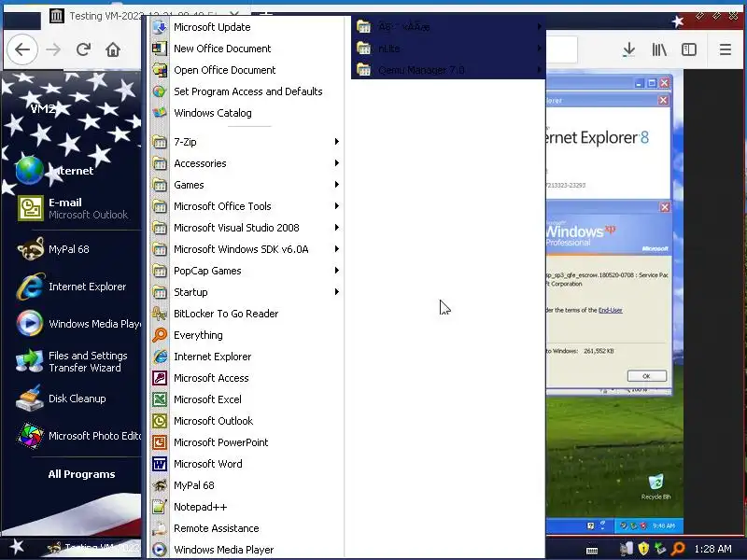Expand the Accessories folder
Image resolution: width=747 pixels, height=560 pixels.
pyautogui.click(x=246, y=162)
